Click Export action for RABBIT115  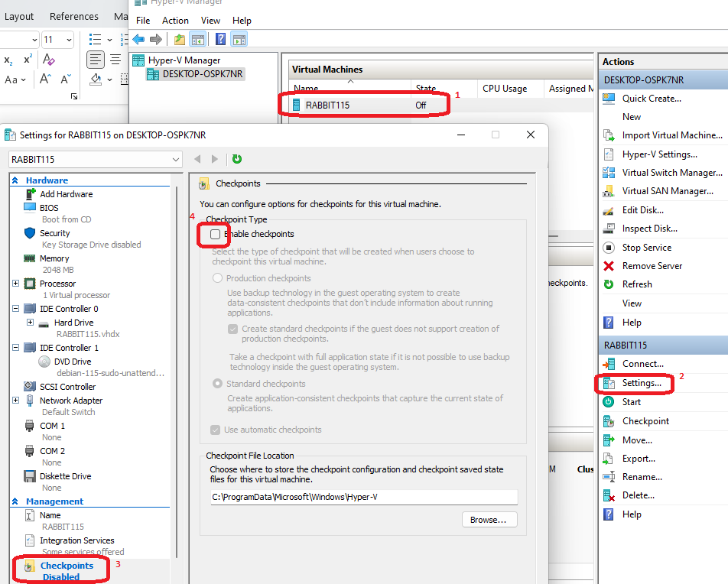tap(639, 459)
